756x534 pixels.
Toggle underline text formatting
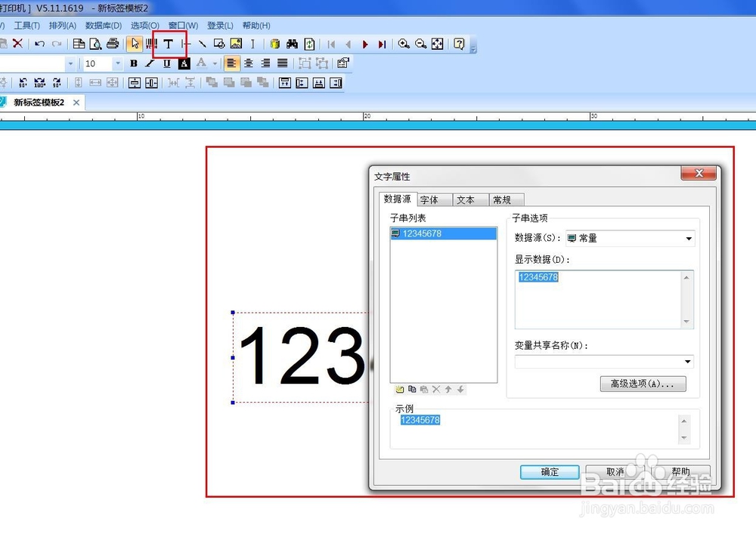[165, 63]
